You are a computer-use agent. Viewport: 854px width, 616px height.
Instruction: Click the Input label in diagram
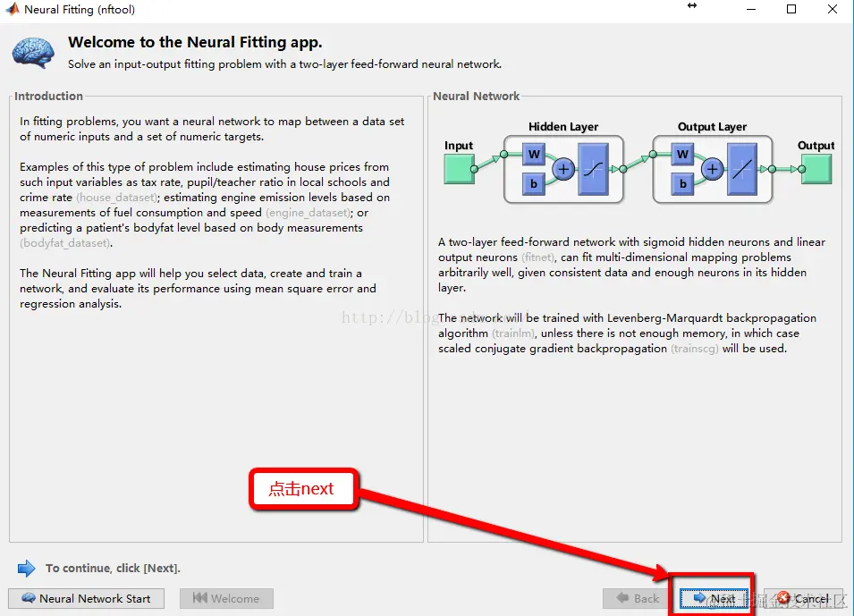click(459, 146)
